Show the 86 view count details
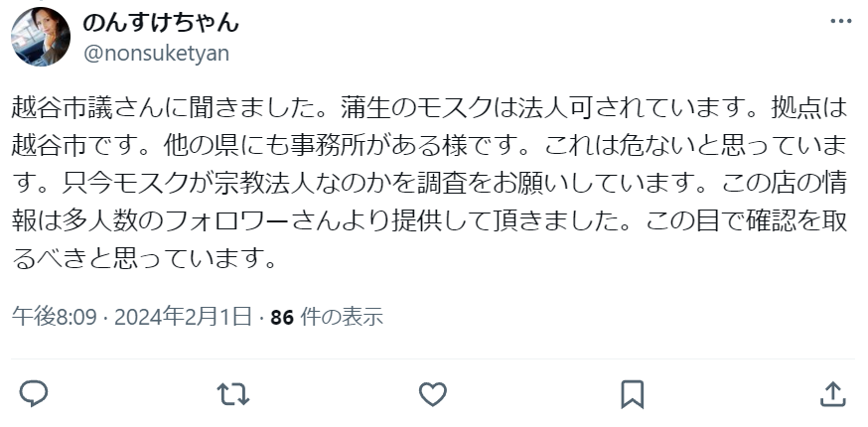 pyautogui.click(x=282, y=318)
